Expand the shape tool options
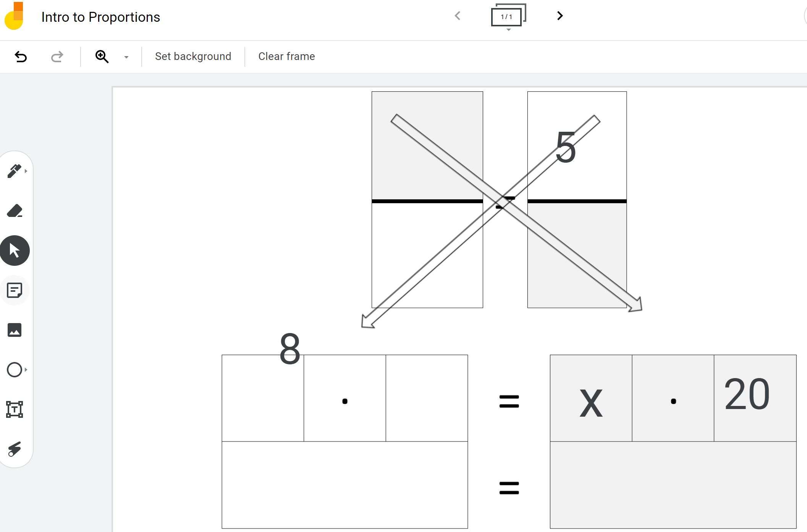This screenshot has width=807, height=532. tap(26, 370)
